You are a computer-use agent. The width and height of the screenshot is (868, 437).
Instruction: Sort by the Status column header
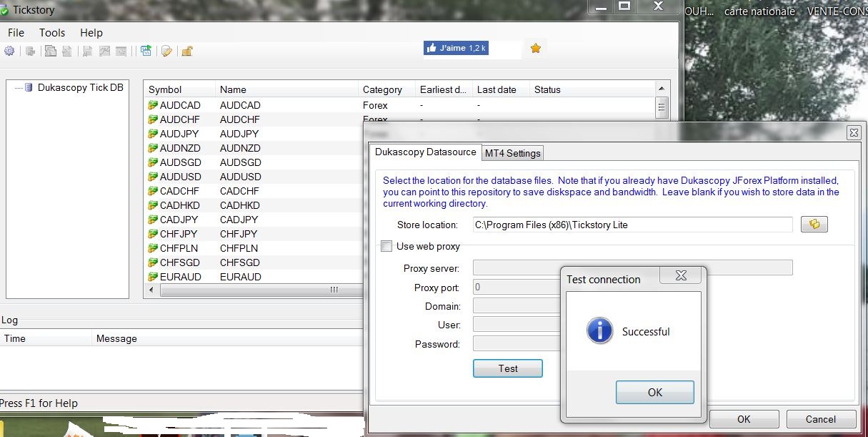click(x=592, y=89)
